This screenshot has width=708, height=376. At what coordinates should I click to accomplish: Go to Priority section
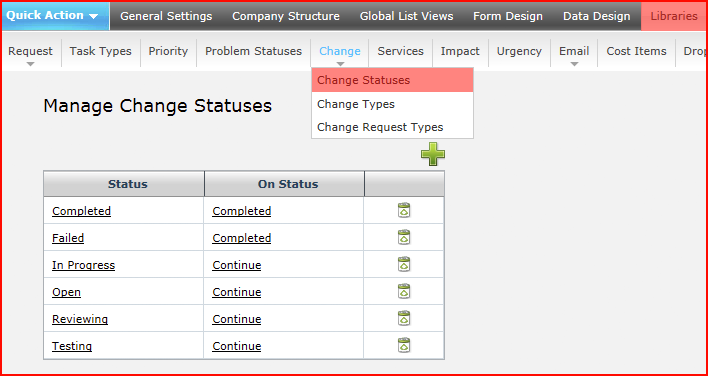[168, 51]
